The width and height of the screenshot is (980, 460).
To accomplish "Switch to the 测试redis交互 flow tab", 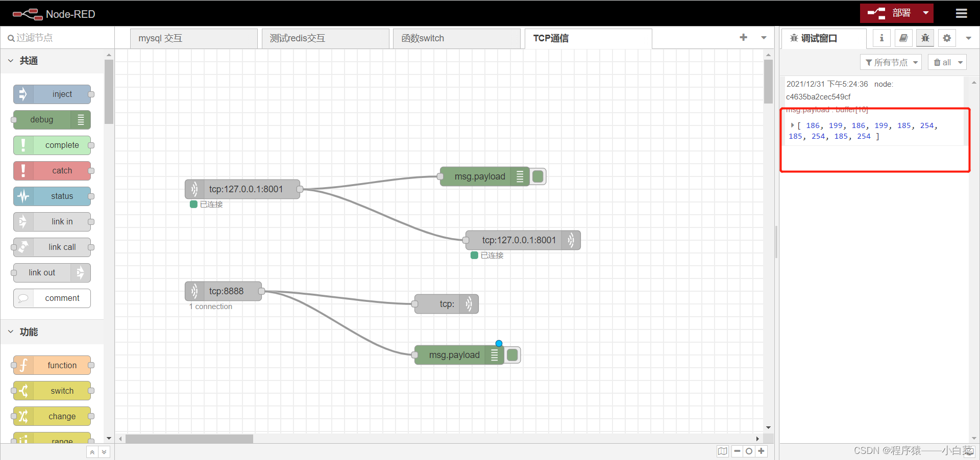I will tap(325, 39).
